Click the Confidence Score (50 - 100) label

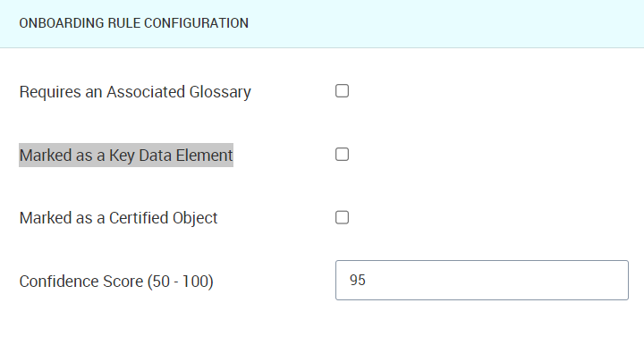tap(116, 282)
